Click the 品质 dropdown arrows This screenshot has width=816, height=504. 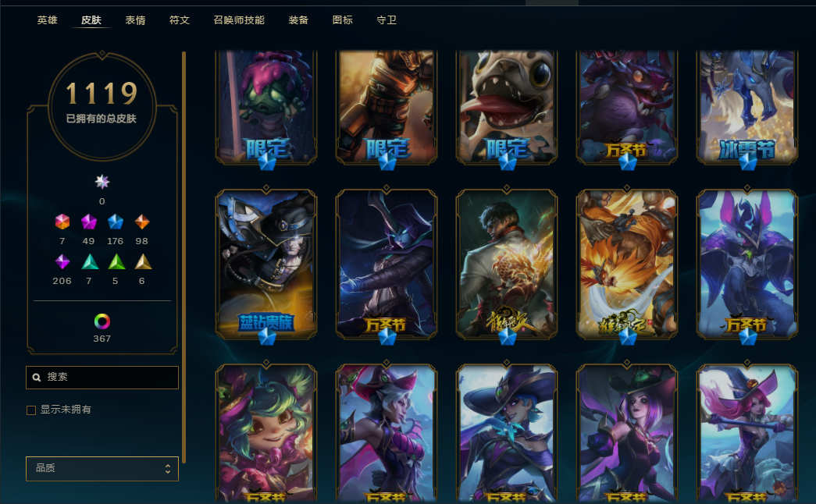coord(168,469)
